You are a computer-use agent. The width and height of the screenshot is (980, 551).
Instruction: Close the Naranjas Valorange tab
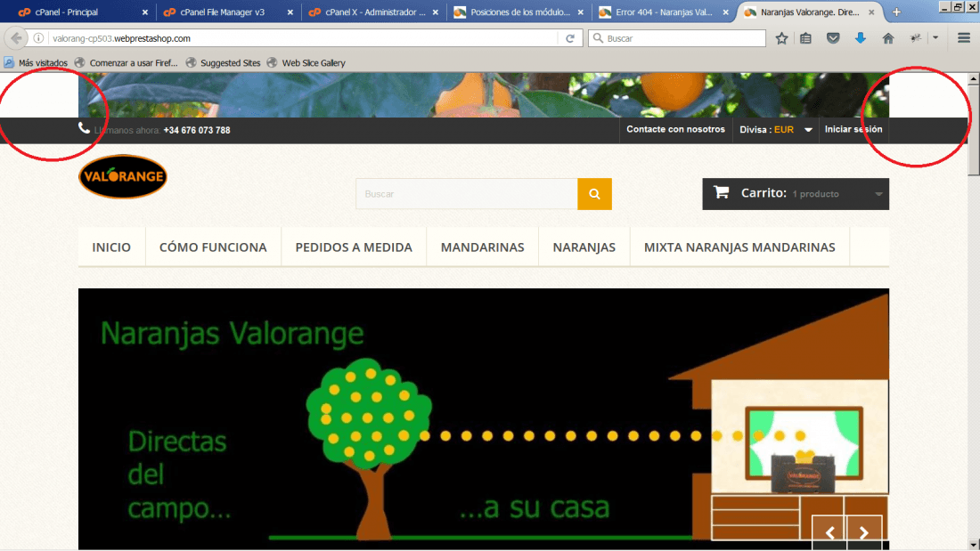(x=871, y=12)
